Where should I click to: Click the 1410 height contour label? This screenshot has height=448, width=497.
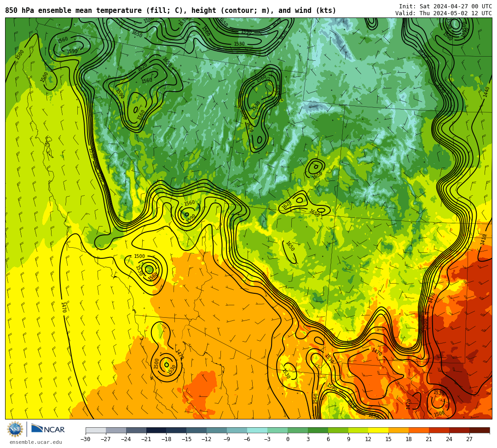coord(483,239)
